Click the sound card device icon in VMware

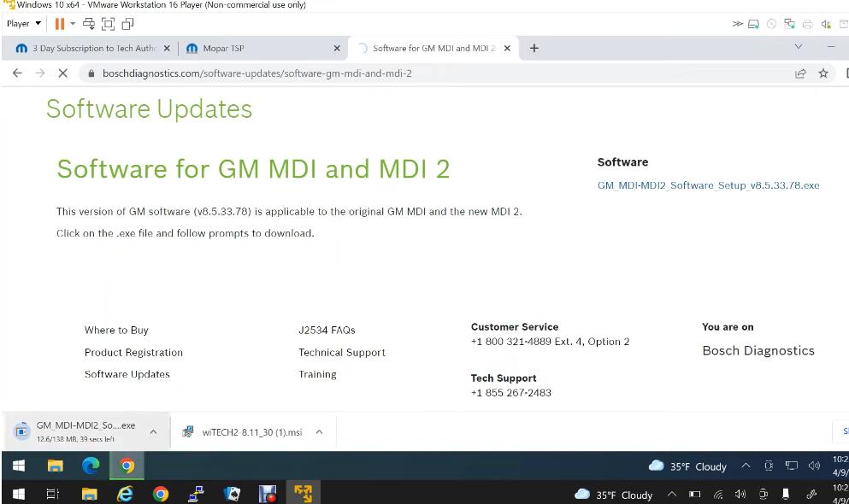826,24
